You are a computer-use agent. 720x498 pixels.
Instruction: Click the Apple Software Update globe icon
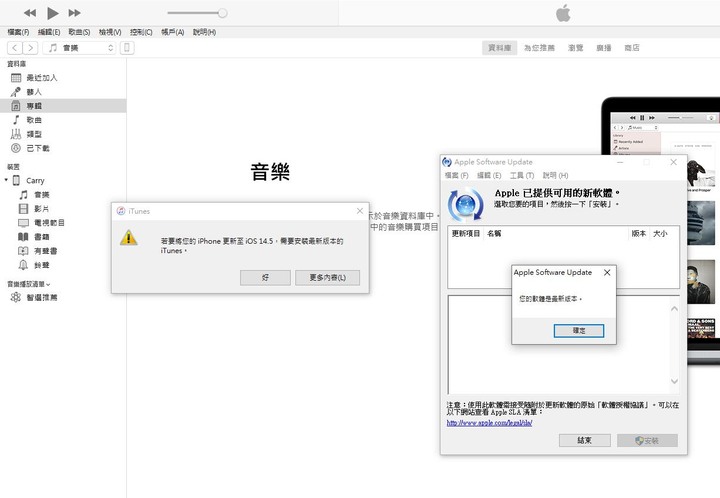(x=466, y=205)
